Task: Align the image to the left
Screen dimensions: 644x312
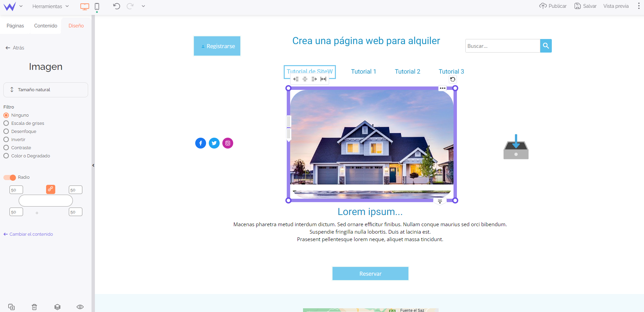Action: pos(296,79)
